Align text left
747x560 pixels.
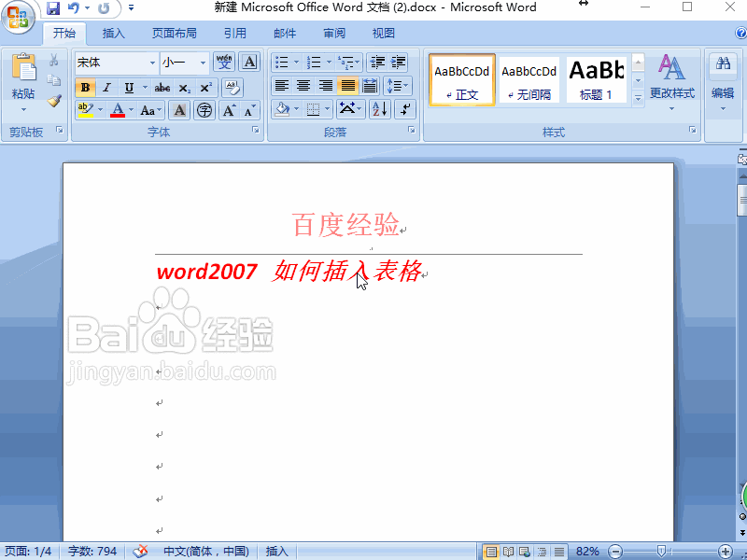coord(282,86)
